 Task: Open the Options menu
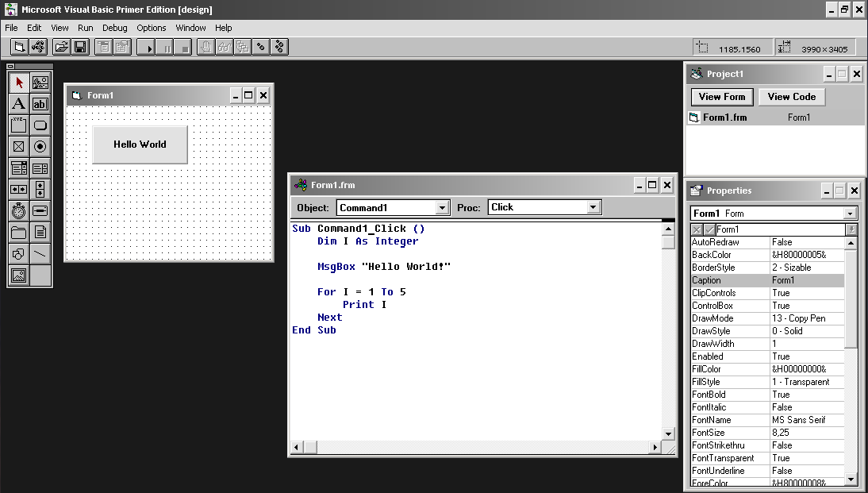pos(152,28)
